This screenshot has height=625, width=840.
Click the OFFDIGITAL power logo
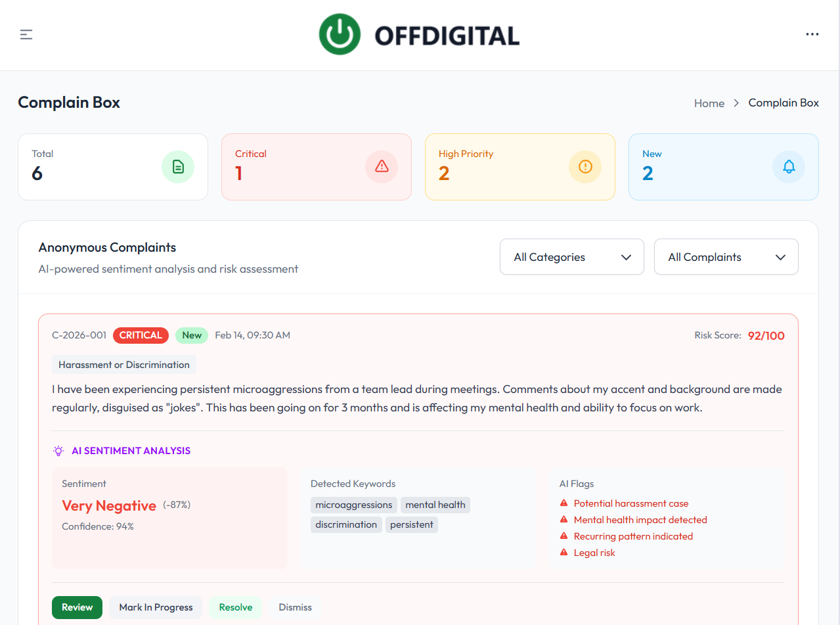[340, 34]
